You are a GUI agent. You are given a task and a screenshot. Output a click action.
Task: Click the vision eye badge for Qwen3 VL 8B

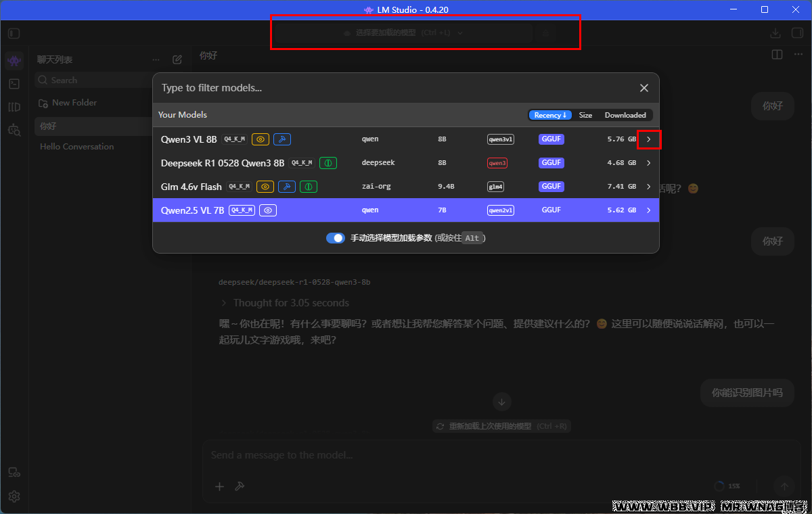point(261,139)
